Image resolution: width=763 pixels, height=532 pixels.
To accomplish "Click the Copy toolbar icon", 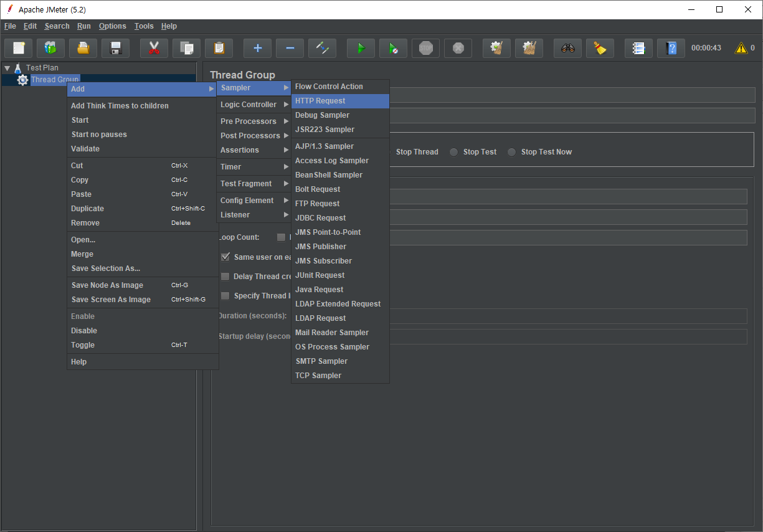I will [186, 48].
